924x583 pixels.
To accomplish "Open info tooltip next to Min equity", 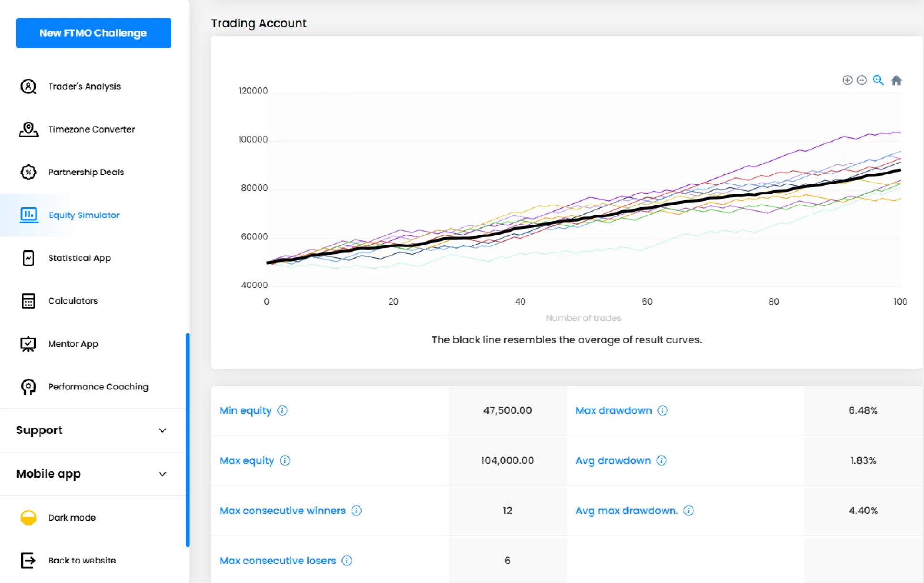I will click(x=282, y=410).
